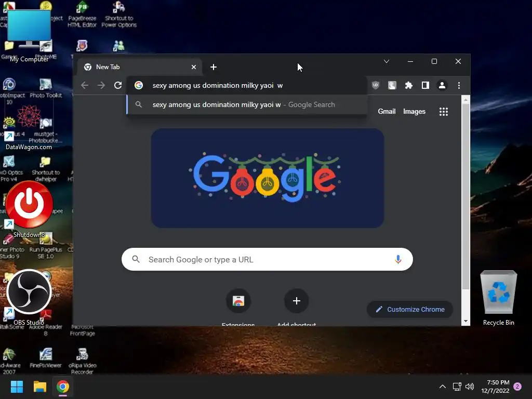Open the network status tray icon
Screen dimensions: 532x399
pyautogui.click(x=457, y=387)
